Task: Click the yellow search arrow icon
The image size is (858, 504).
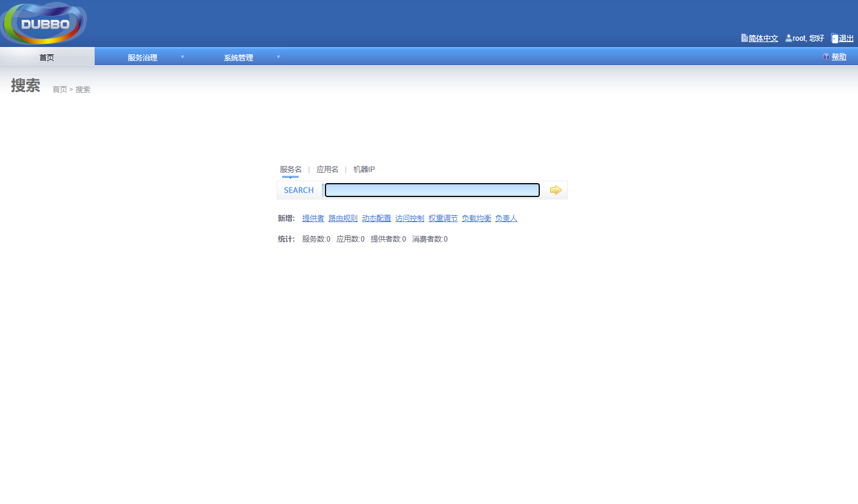Action: point(555,190)
